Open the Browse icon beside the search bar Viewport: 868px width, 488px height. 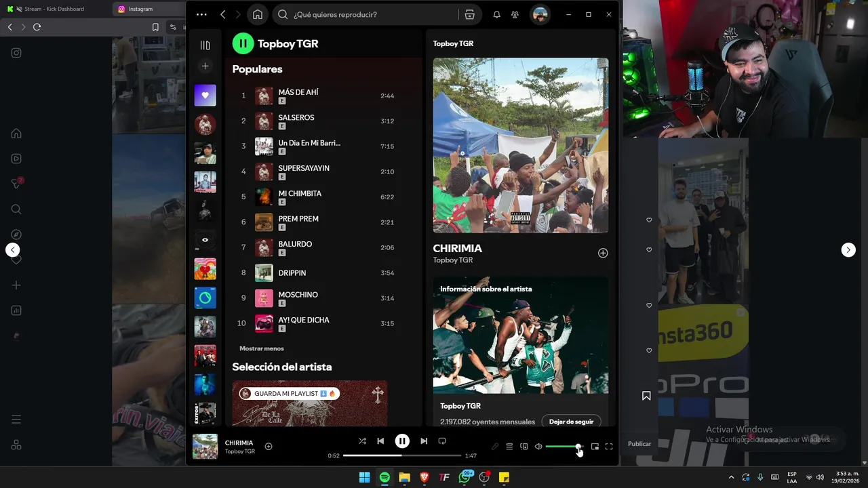tap(469, 14)
